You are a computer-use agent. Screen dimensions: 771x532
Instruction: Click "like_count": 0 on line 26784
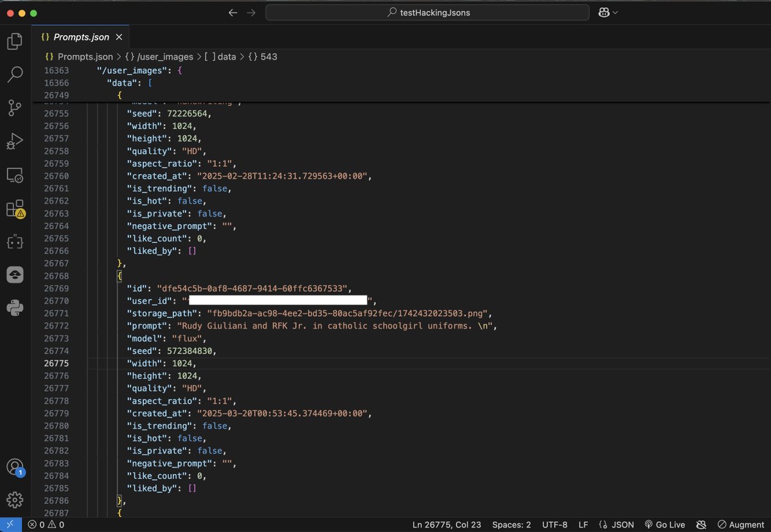(x=166, y=476)
